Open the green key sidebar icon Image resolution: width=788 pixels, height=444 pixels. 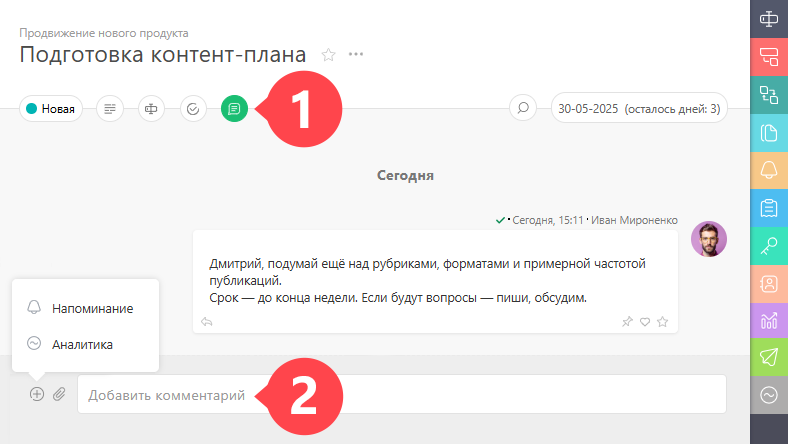point(769,246)
